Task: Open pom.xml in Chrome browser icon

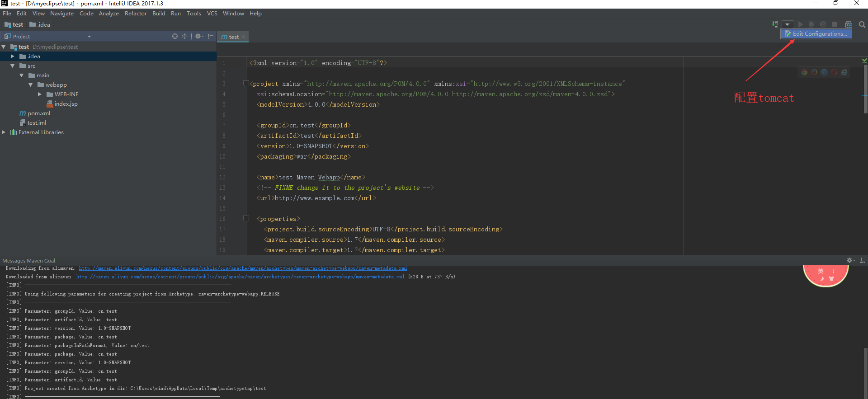Action: click(804, 72)
